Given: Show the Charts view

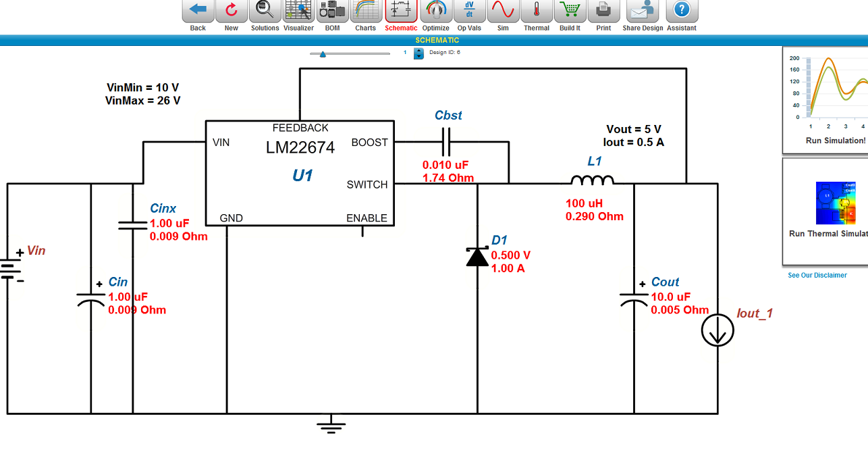Looking at the screenshot, I should 366,11.
